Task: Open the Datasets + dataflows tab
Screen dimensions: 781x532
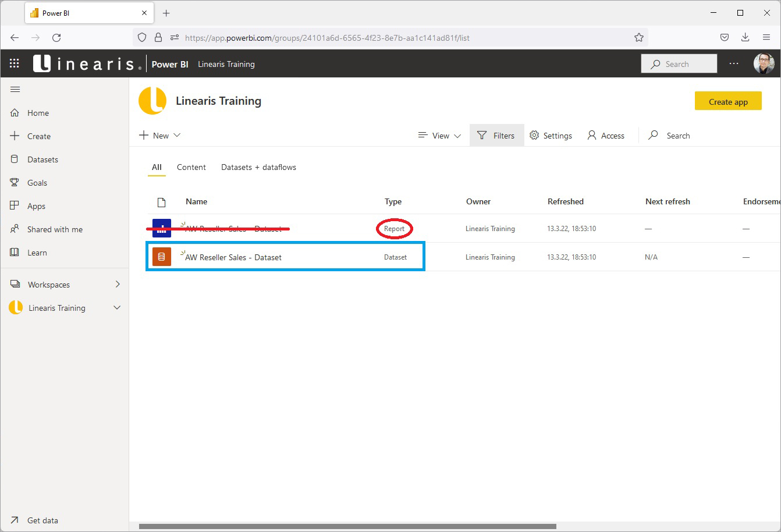Action: (x=258, y=167)
